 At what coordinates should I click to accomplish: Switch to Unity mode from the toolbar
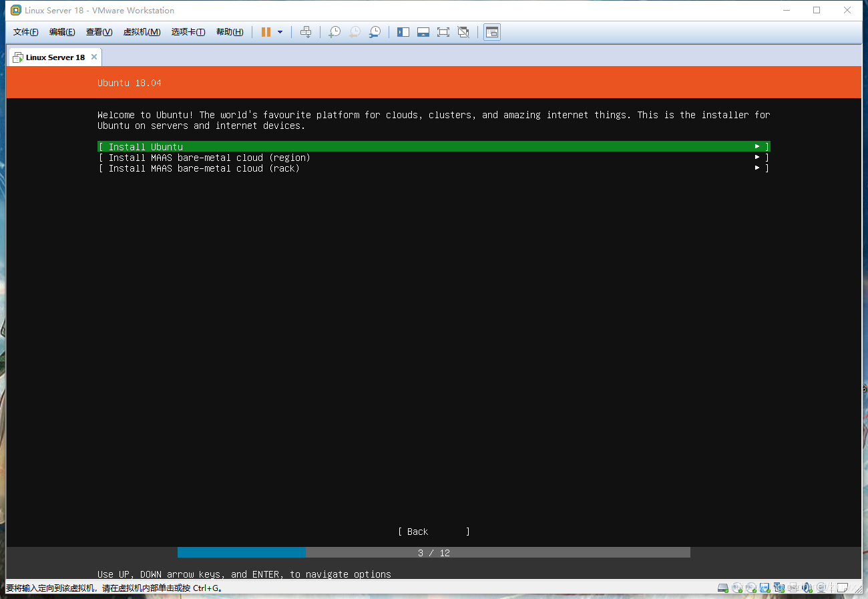(463, 32)
